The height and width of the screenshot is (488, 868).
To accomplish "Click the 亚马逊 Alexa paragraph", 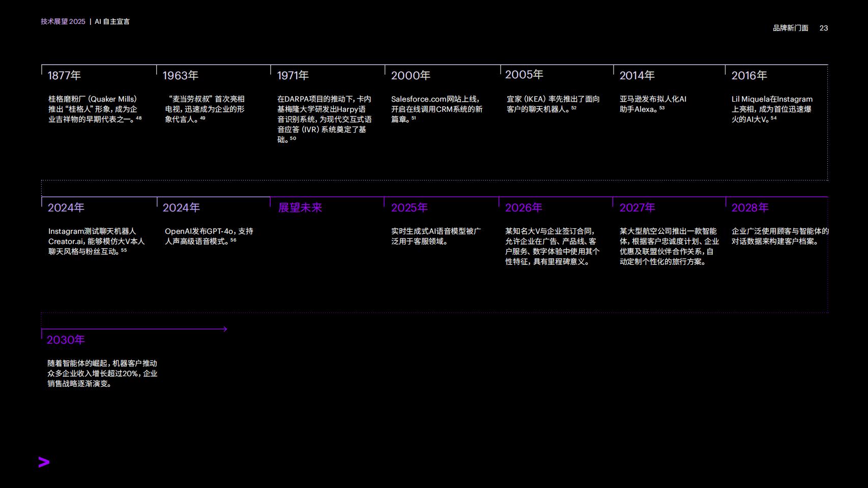I will 653,104.
